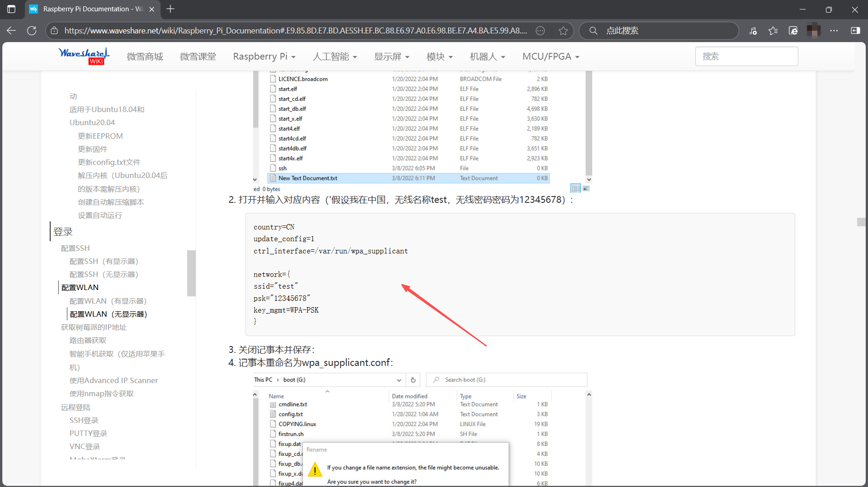
Task: Jump to 设置自动运行 section
Action: point(100,215)
